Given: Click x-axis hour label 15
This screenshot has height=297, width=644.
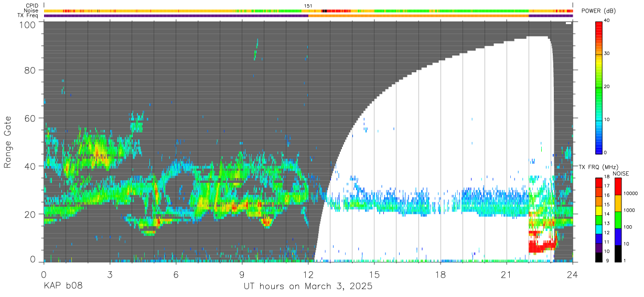Looking at the screenshot, I should 374,274.
